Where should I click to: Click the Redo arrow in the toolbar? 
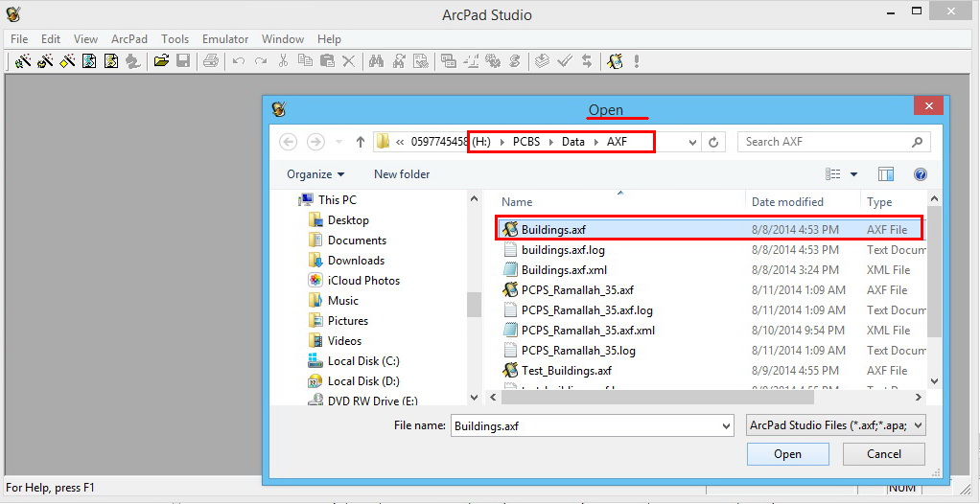click(x=261, y=61)
